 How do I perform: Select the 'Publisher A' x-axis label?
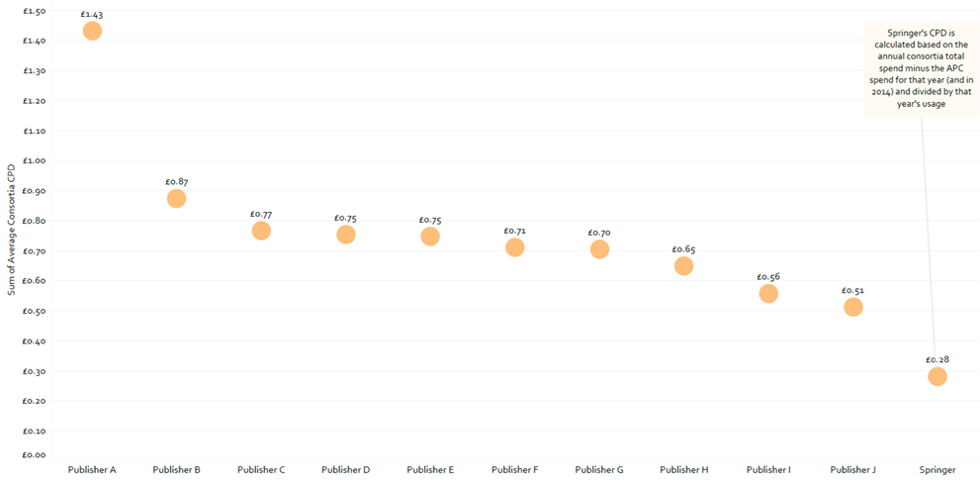(x=92, y=469)
